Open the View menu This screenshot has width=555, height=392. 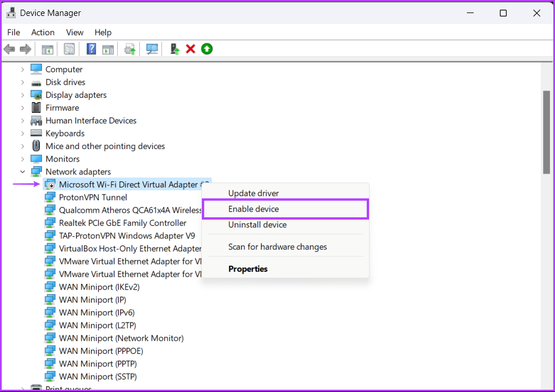click(74, 32)
